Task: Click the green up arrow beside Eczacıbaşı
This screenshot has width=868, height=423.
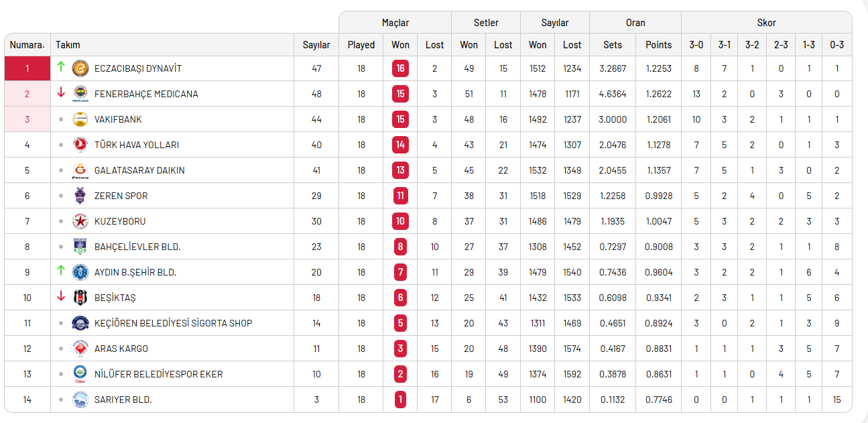Action: pyautogui.click(x=61, y=67)
